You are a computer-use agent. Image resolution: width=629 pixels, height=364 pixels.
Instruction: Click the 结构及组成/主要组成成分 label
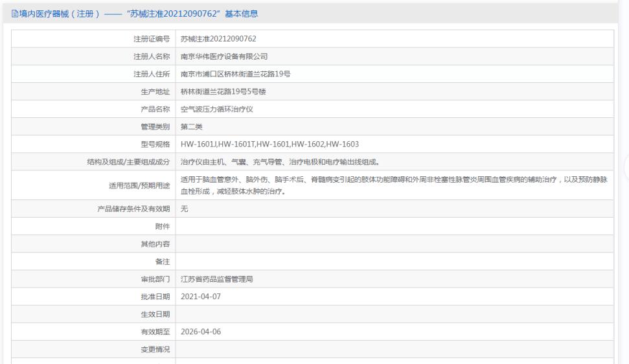pos(128,162)
